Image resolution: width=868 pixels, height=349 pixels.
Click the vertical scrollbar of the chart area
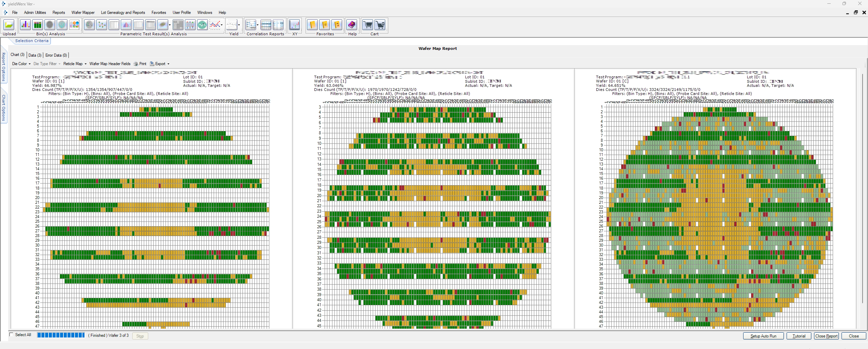click(x=863, y=188)
